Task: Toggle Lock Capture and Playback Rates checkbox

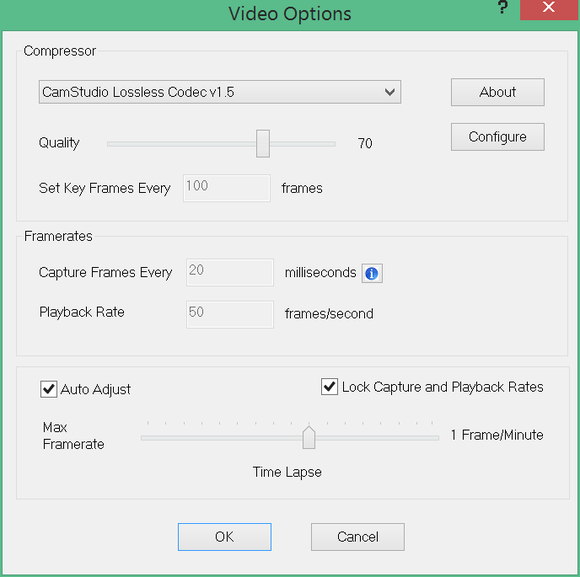Action: tap(329, 387)
